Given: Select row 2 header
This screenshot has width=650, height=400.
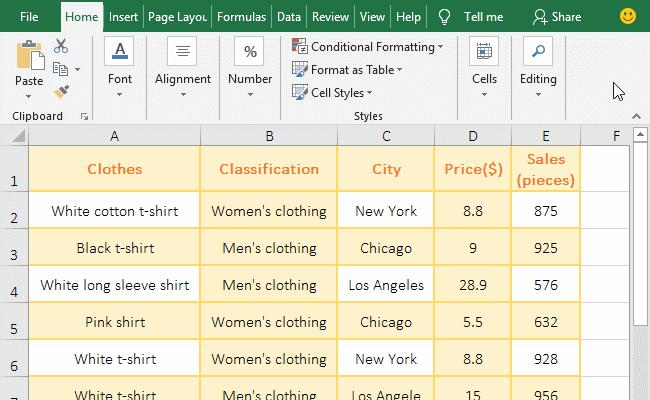Looking at the screenshot, I should (x=14, y=210).
